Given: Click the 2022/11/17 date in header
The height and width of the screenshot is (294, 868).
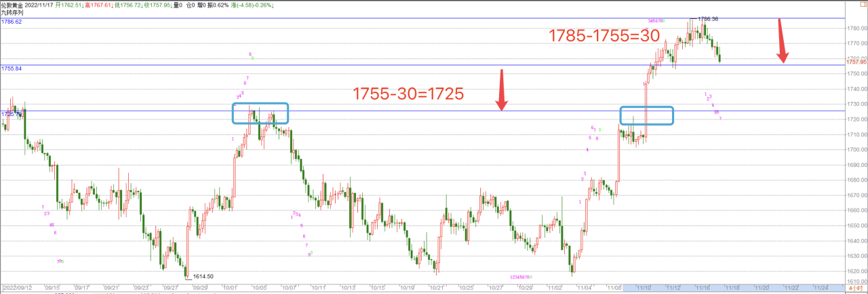Looking at the screenshot, I should [40, 5].
